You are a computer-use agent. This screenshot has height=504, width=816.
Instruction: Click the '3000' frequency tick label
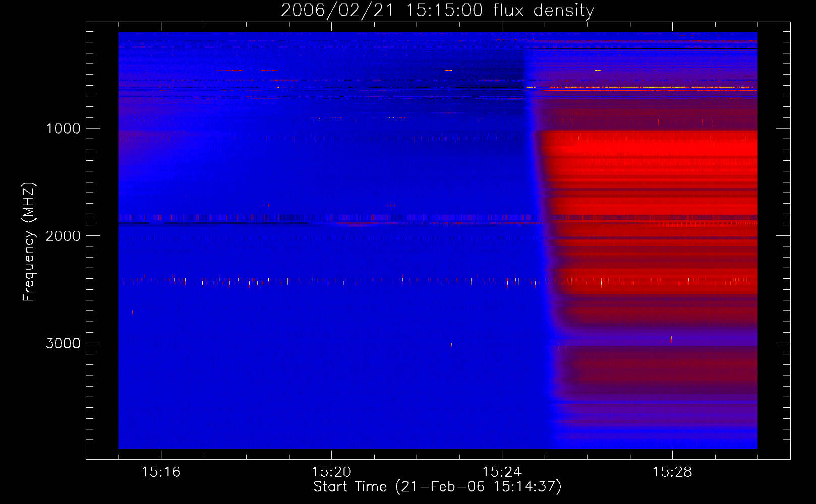pos(63,343)
